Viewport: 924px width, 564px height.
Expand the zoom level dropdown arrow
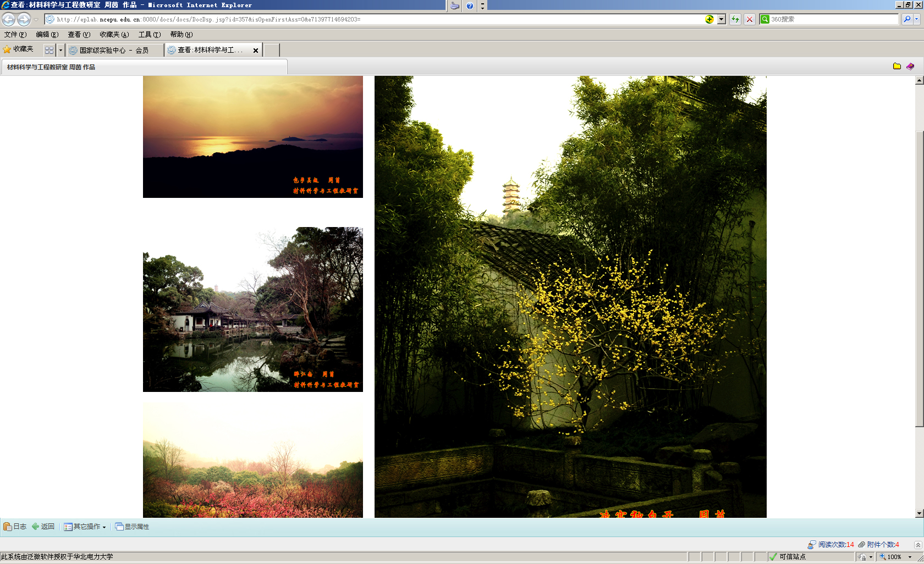tap(910, 557)
